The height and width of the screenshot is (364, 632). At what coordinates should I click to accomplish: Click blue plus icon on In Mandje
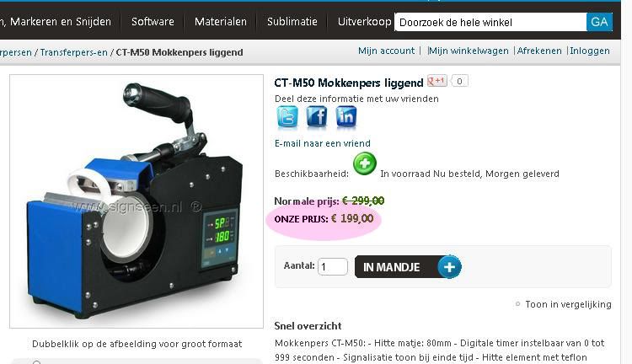tap(449, 267)
